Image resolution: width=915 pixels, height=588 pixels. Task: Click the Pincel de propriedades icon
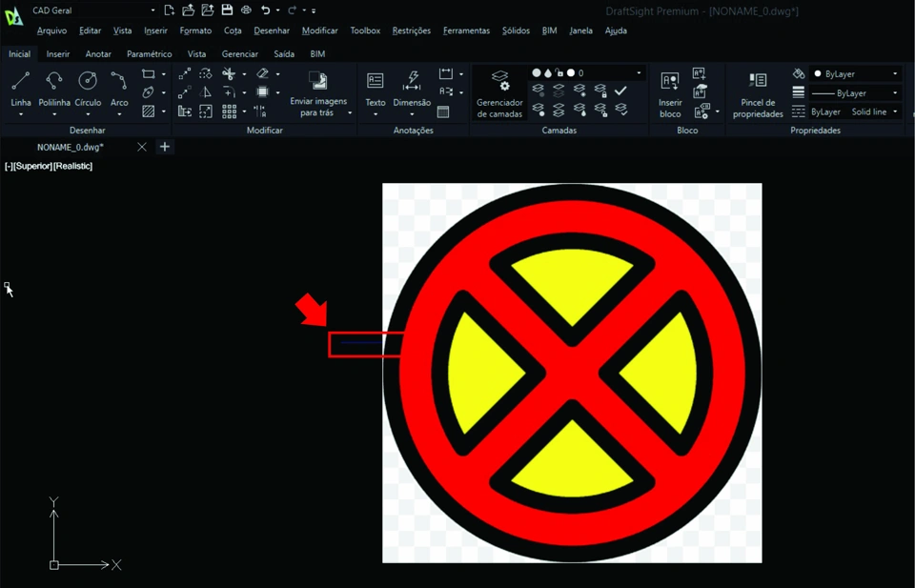pos(758,93)
